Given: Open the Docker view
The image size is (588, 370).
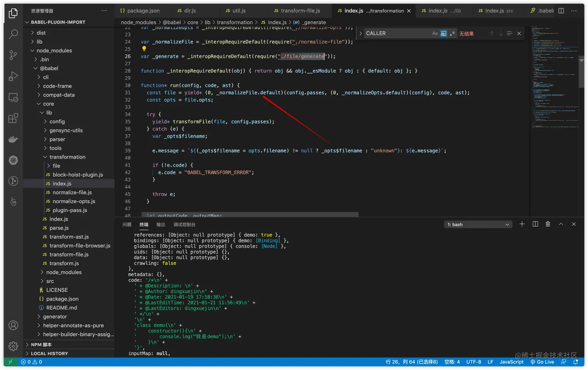Looking at the screenshot, I should tap(13, 139).
